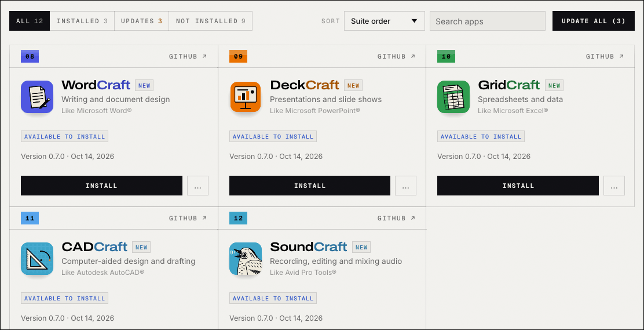Install WordCraft

tap(101, 186)
